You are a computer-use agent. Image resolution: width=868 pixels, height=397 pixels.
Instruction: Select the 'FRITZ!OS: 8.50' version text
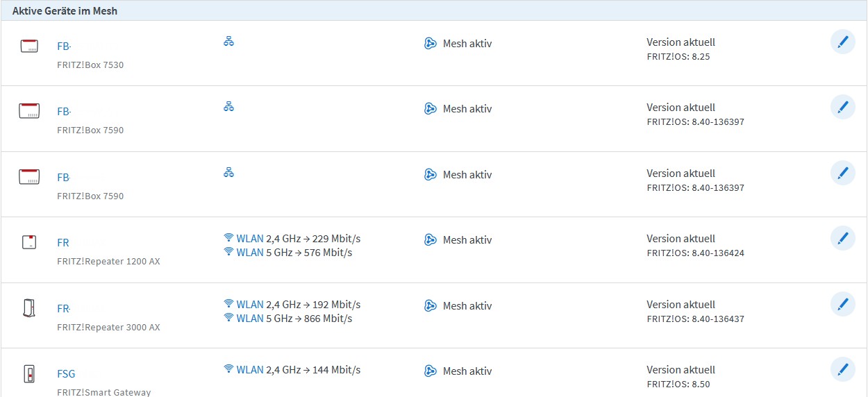coord(678,384)
